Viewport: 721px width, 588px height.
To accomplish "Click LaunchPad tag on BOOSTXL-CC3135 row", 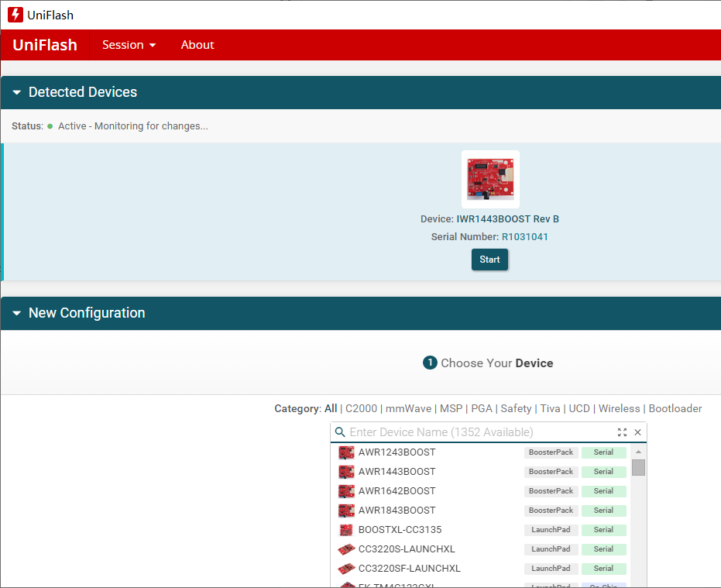I will point(551,530).
